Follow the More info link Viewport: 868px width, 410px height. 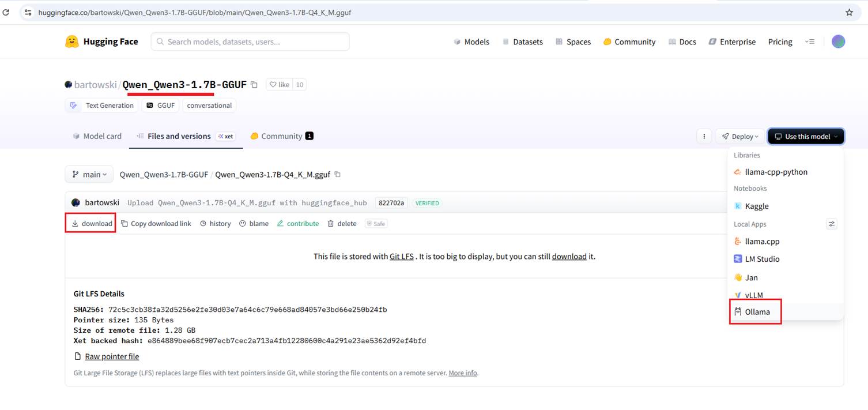(x=463, y=373)
